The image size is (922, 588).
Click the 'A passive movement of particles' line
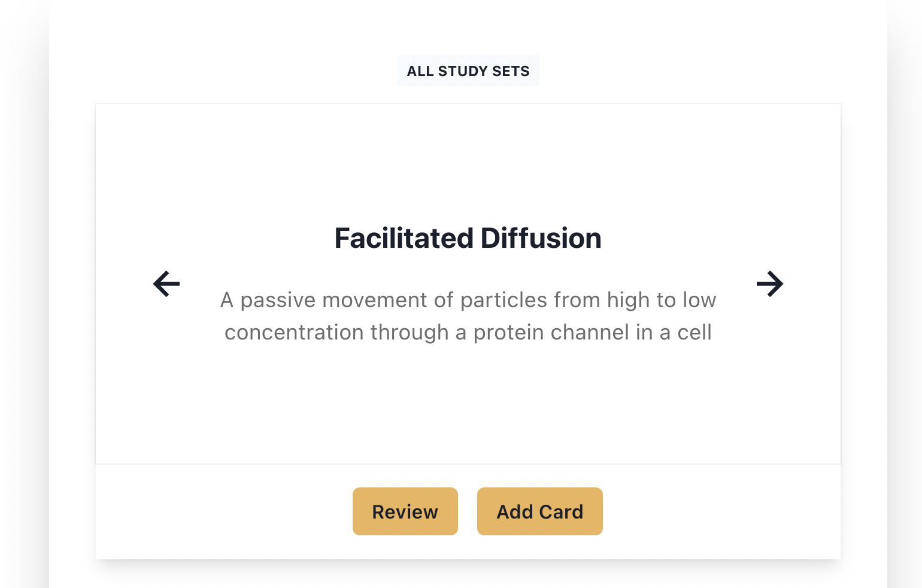[468, 300]
